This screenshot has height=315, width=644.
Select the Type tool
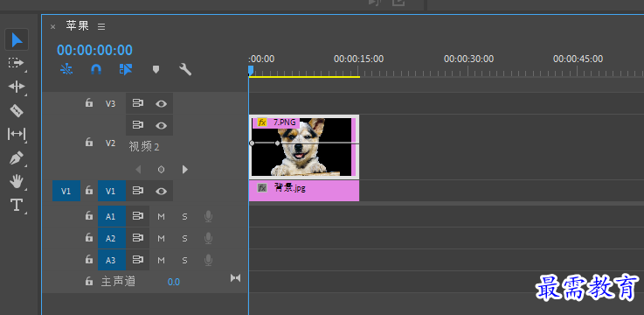(x=17, y=205)
